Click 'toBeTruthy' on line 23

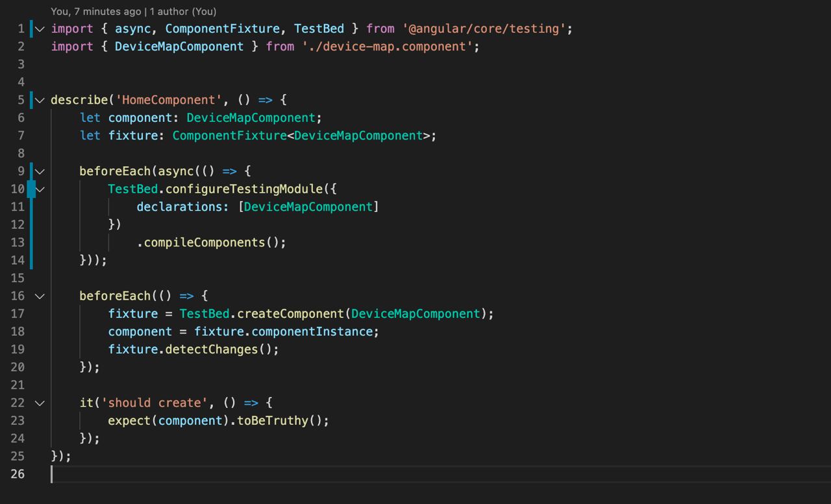(x=273, y=421)
